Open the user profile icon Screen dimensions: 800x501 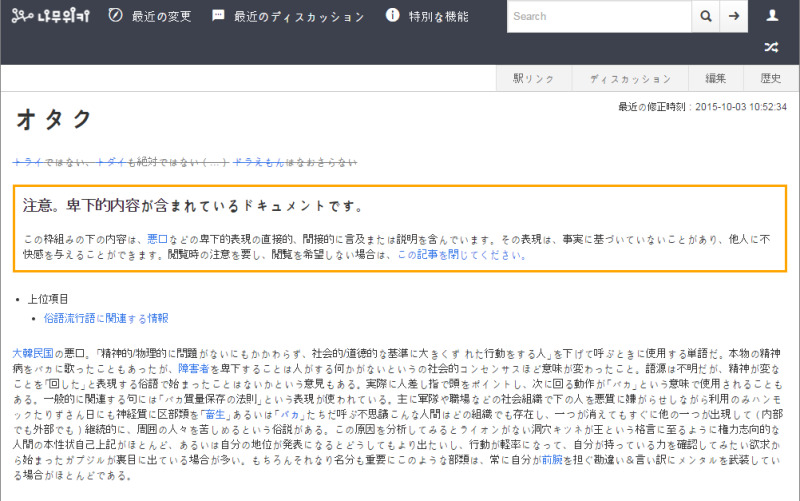772,16
